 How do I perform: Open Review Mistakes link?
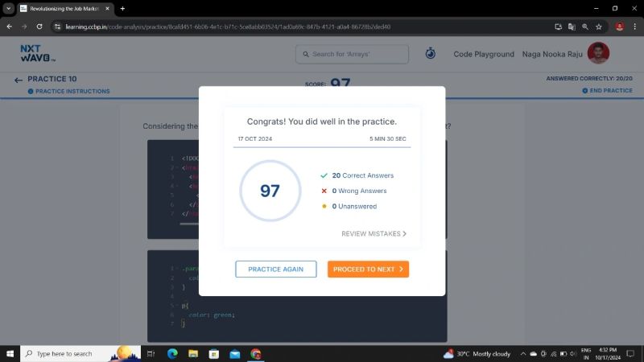(x=374, y=233)
